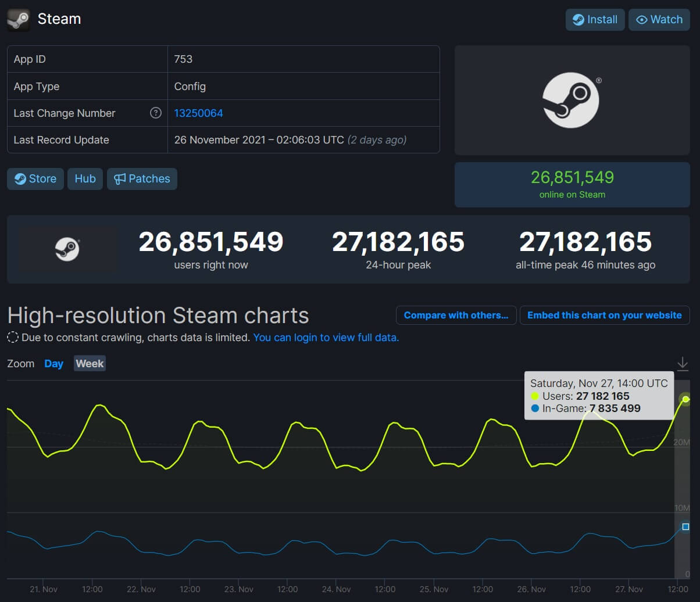Click the Steam icon on the Store button
700x602 pixels.
point(21,178)
